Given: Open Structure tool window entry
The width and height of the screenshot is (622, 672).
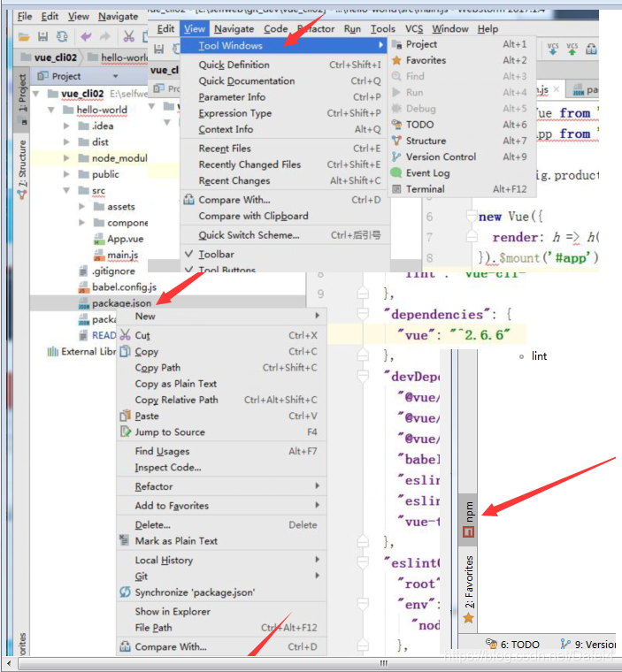Looking at the screenshot, I should (x=462, y=141).
